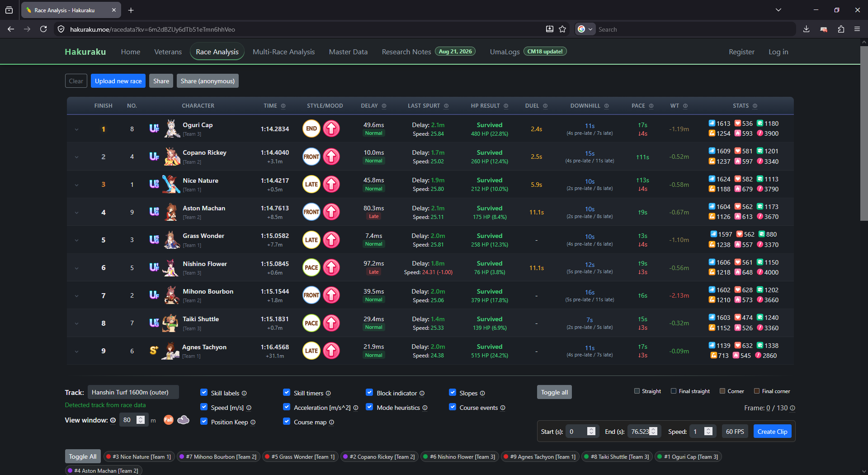Click the TIME column info icon
Screen dimensions: 868x475
283,106
